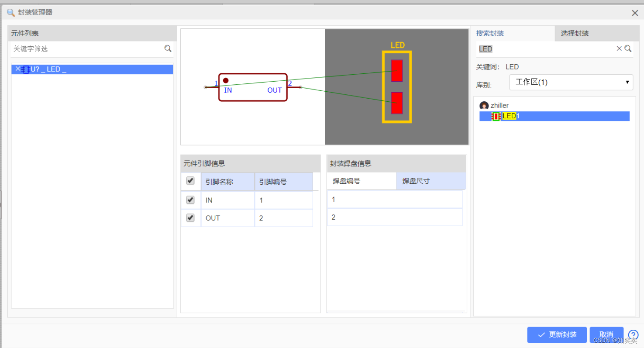Click the 关键词: LED label
644x348 pixels.
[497, 67]
